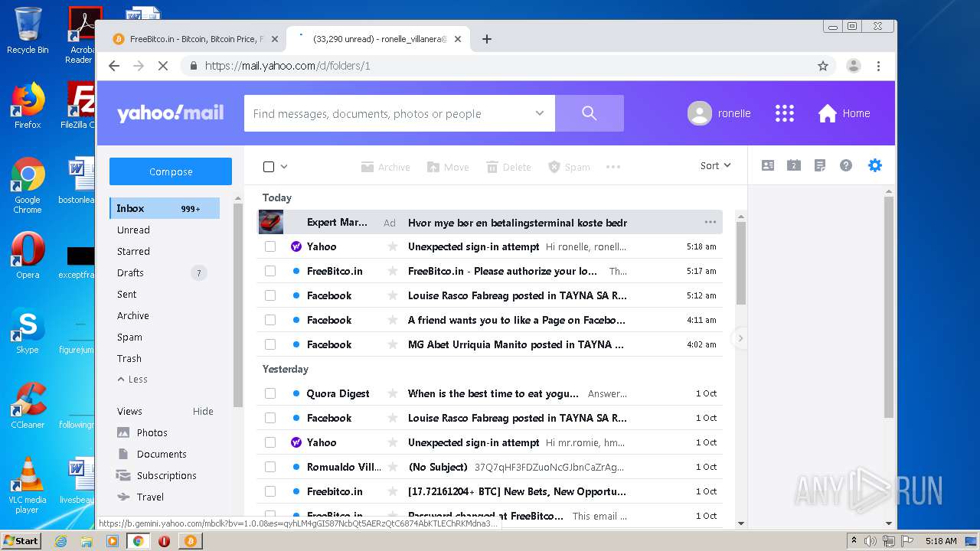Open the select-all dropdown arrow

(x=284, y=167)
